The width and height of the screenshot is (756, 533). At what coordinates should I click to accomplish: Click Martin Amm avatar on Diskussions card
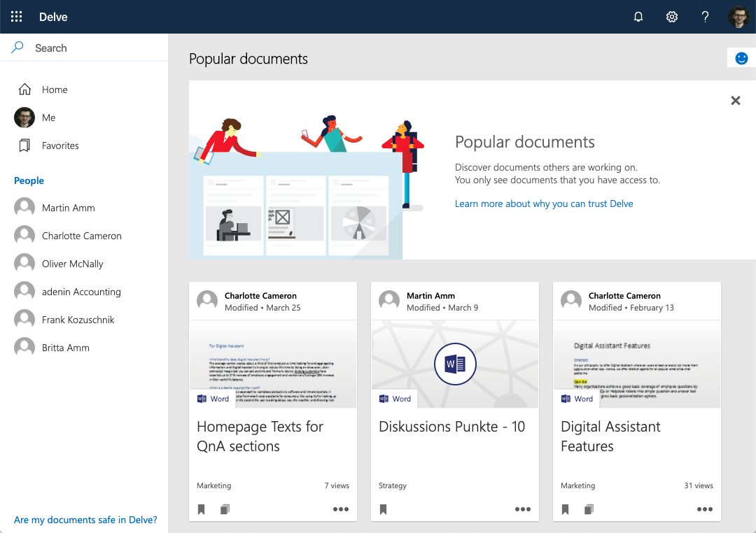coord(389,301)
